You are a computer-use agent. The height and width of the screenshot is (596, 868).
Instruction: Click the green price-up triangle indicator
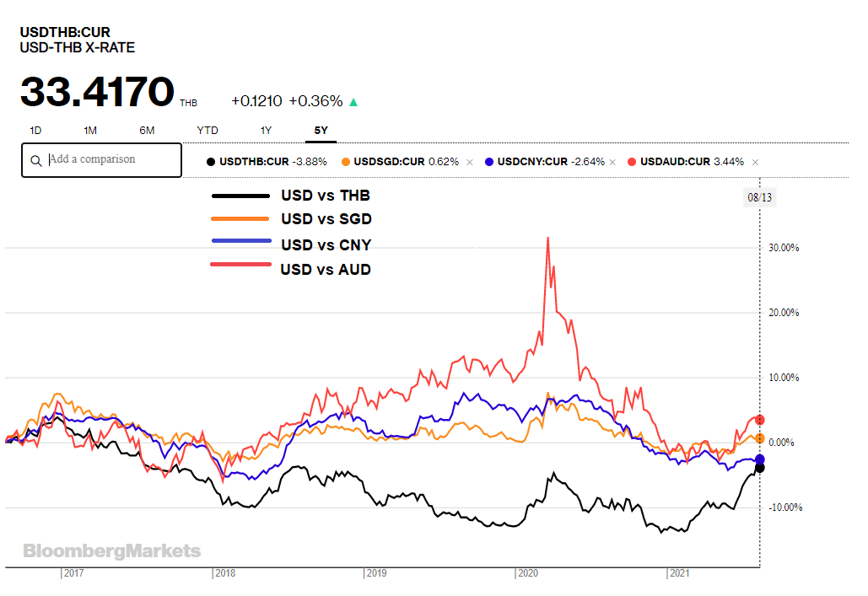click(x=353, y=102)
